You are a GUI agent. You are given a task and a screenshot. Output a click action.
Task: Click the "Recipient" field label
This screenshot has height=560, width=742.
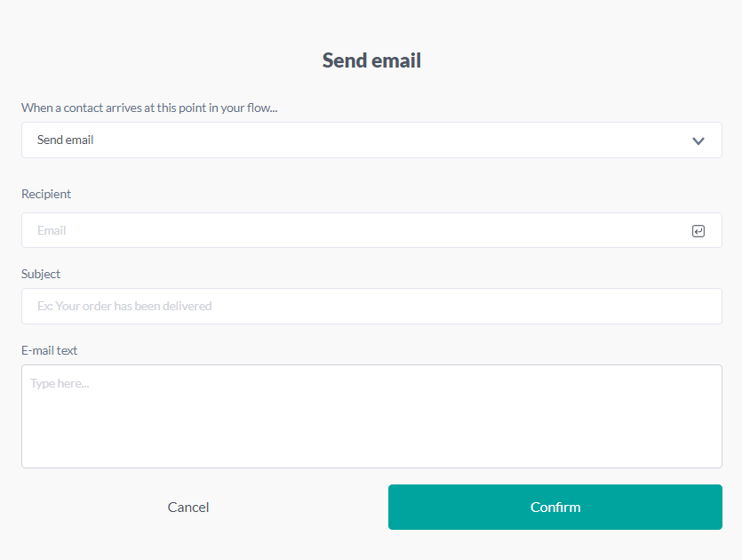coord(46,194)
